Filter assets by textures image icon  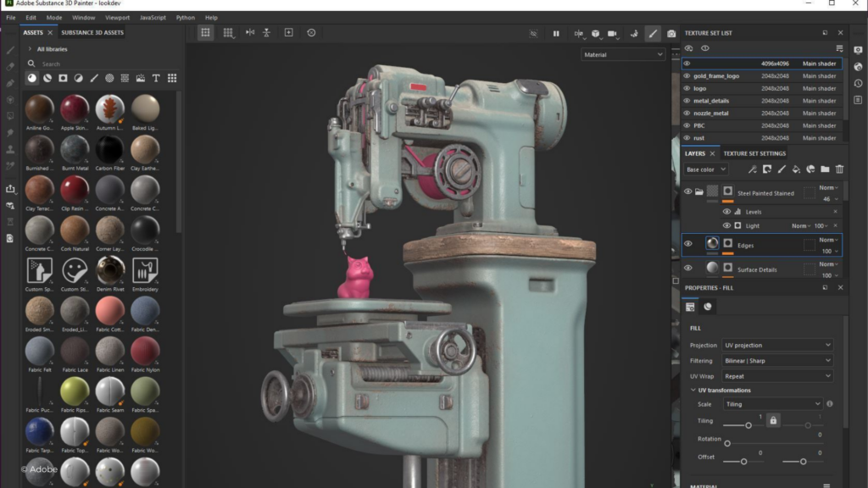pos(141,79)
